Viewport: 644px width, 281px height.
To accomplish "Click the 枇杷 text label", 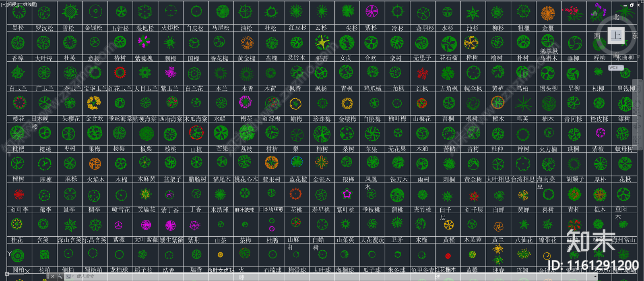I will [18, 149].
